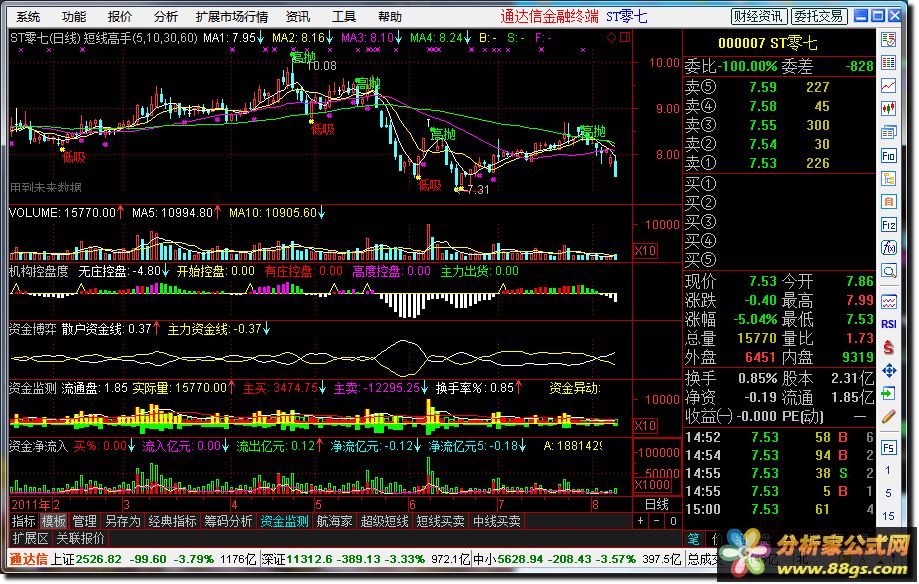Click the X10 scale box on the volume panel
Viewport: 919px width, 584px height.
tap(645, 251)
